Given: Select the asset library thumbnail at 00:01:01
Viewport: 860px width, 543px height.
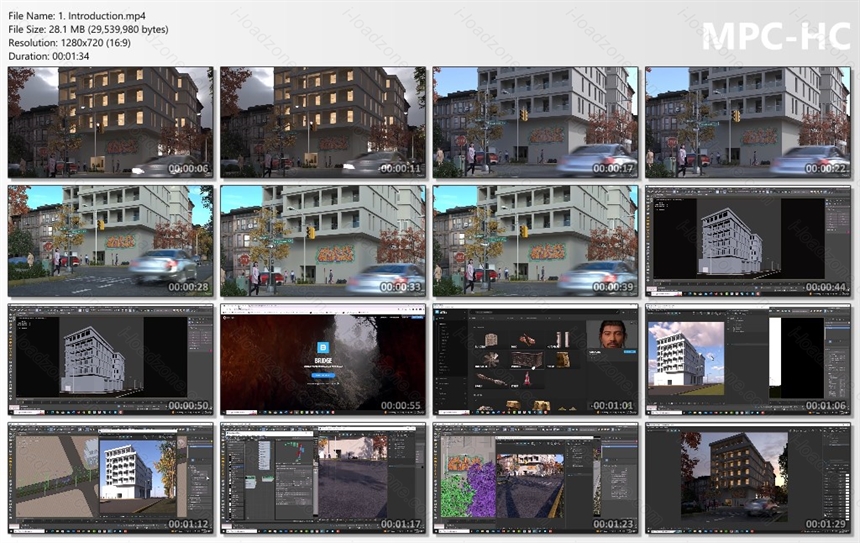Looking at the screenshot, I should 535,359.
